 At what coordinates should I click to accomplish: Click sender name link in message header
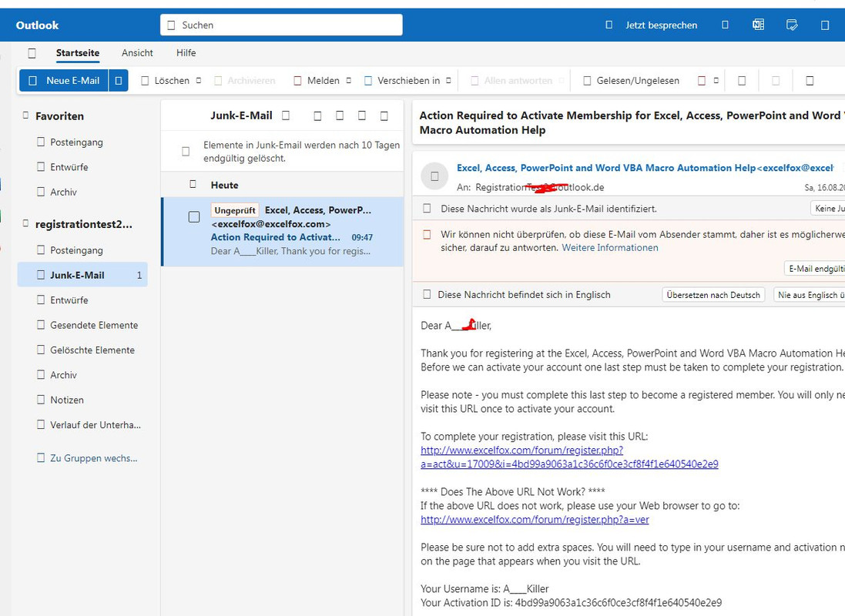click(645, 168)
